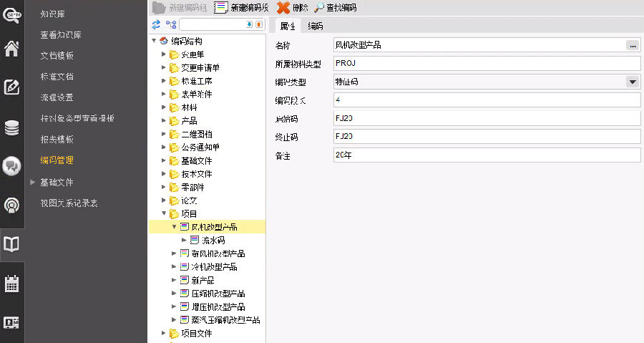
Task: Expand the 标准工序 folder arrow
Action: [x=164, y=81]
